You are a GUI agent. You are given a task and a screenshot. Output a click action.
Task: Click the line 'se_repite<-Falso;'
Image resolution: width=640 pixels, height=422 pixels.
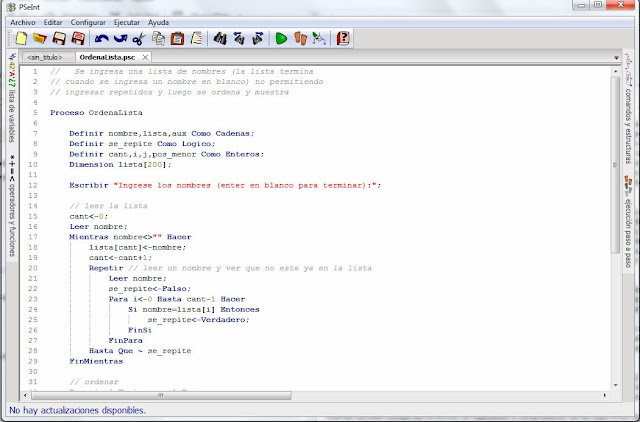(x=149, y=289)
